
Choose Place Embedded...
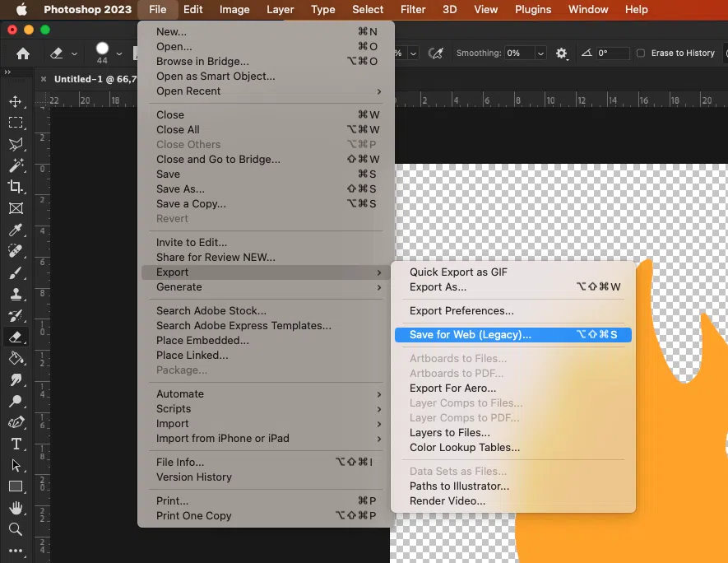267,341
